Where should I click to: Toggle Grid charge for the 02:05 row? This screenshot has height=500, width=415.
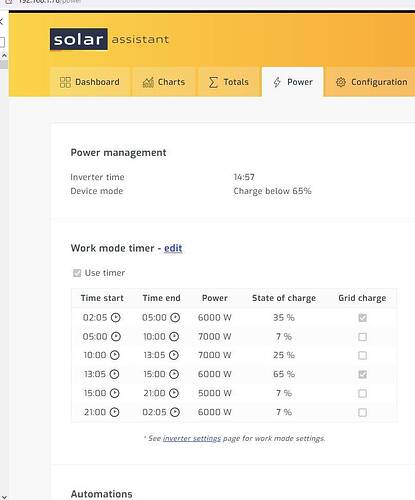pos(362,318)
